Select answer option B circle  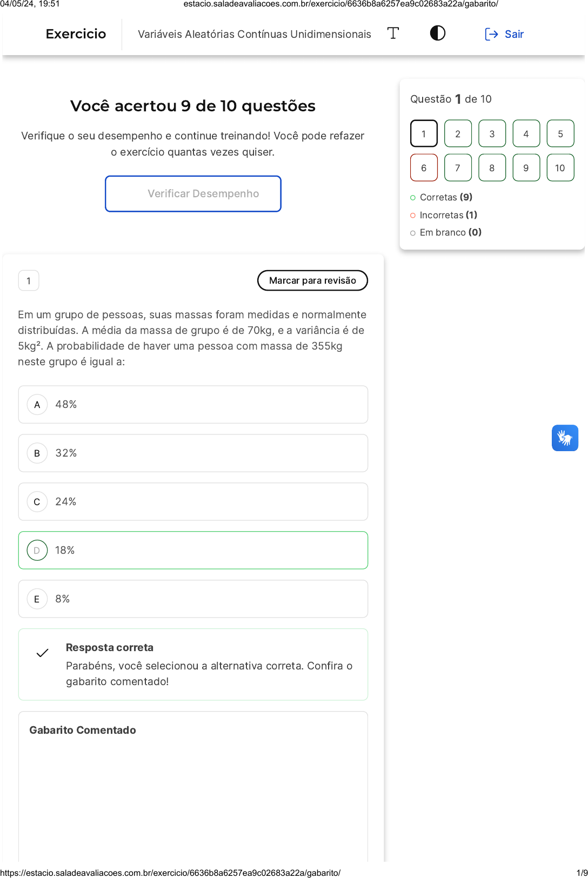point(37,453)
